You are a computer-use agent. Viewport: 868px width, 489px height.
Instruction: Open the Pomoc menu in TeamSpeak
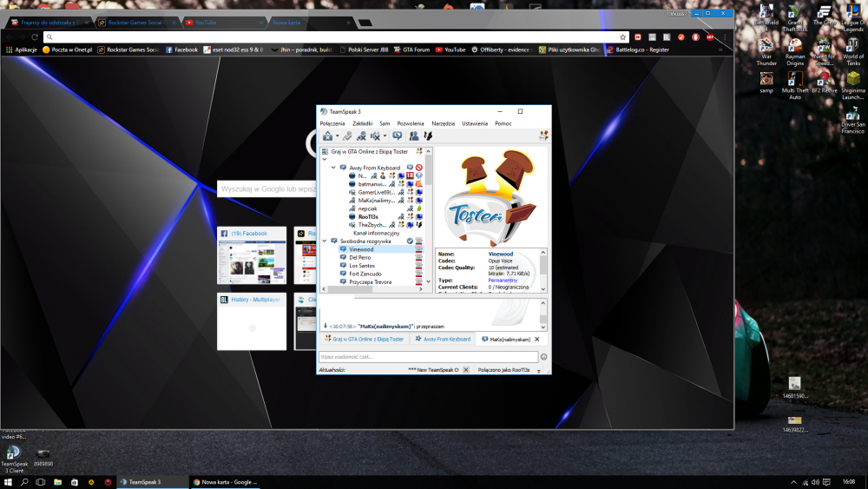coord(503,123)
